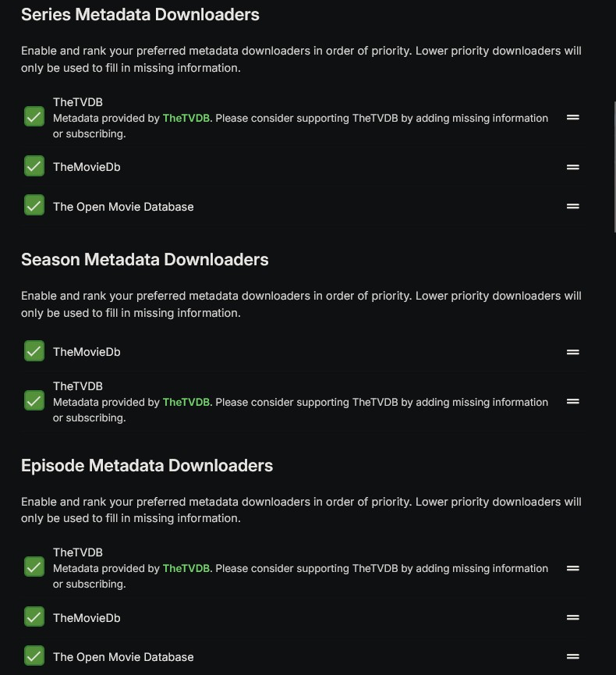
Task: Click drag handle for TheTVDB in Series downloaders
Action: 573,118
